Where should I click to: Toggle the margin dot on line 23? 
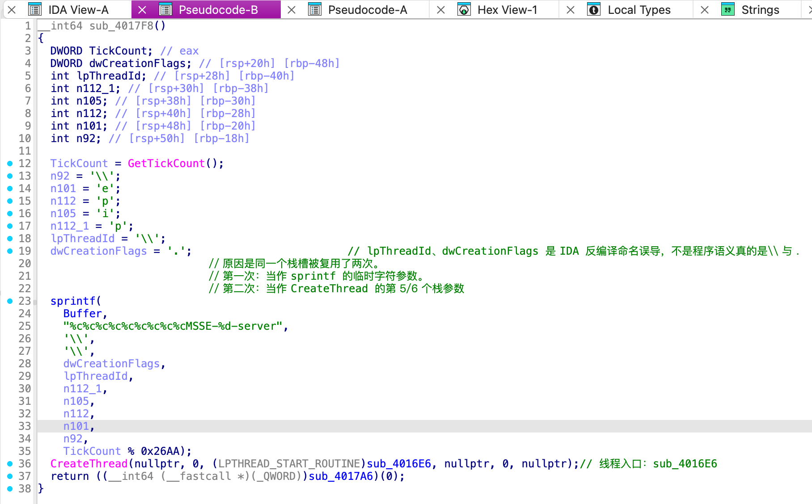point(10,301)
